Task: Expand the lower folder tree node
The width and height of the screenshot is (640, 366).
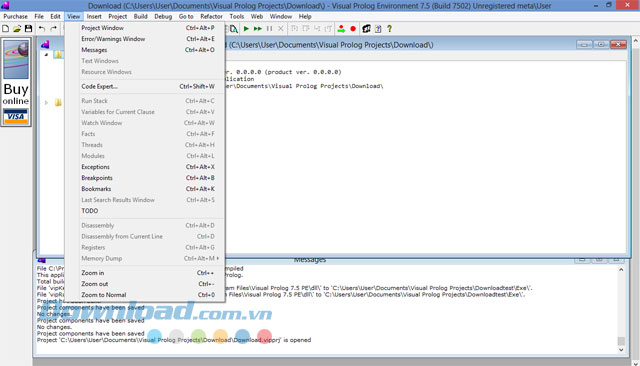Action: pos(46,102)
